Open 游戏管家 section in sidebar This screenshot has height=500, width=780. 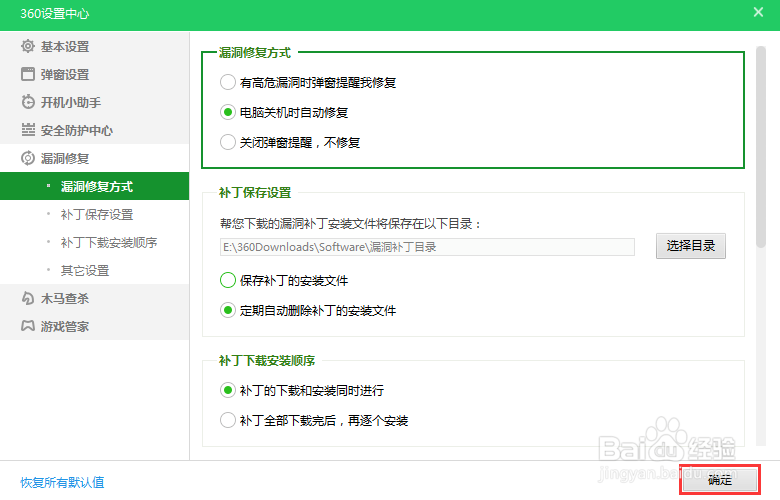[95, 326]
